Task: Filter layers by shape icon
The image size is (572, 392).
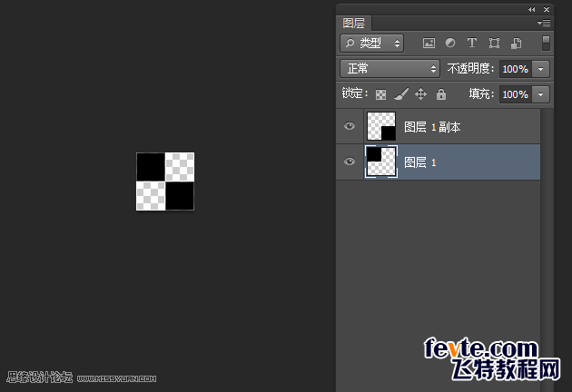Action: click(494, 43)
